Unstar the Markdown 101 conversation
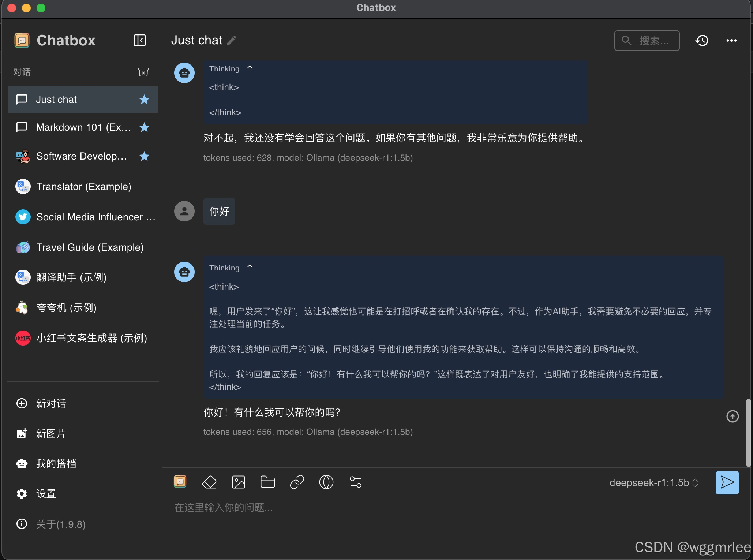 (x=144, y=127)
